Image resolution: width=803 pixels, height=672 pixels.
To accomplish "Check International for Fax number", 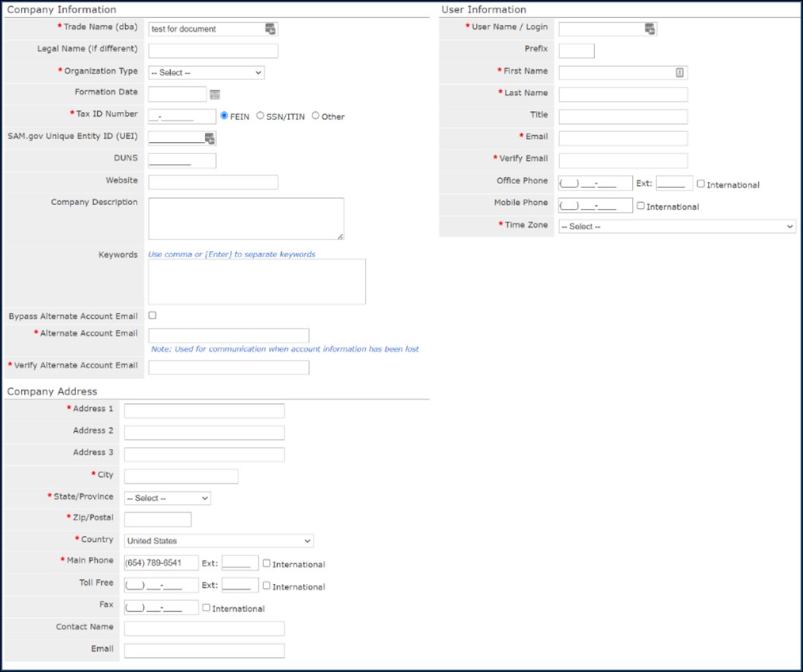I will coord(206,608).
